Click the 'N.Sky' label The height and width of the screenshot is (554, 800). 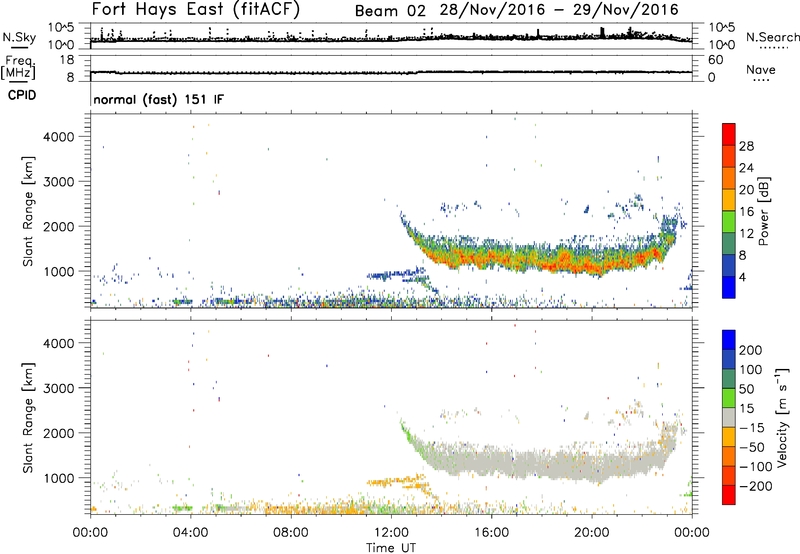pyautogui.click(x=19, y=37)
